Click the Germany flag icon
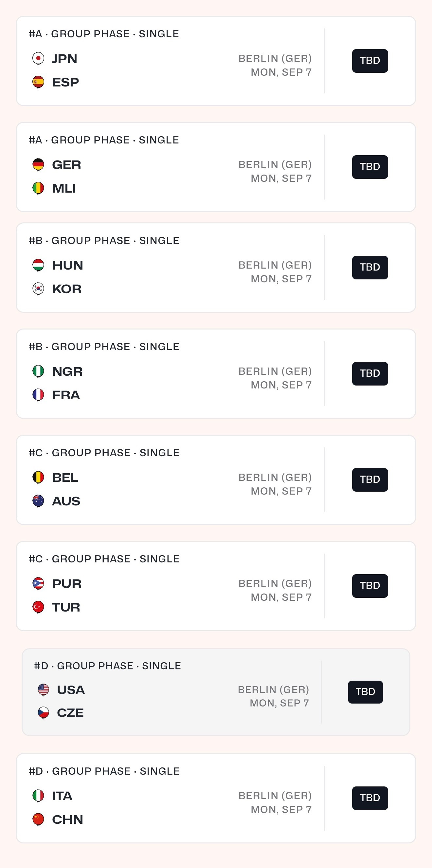The image size is (432, 868). [x=38, y=164]
